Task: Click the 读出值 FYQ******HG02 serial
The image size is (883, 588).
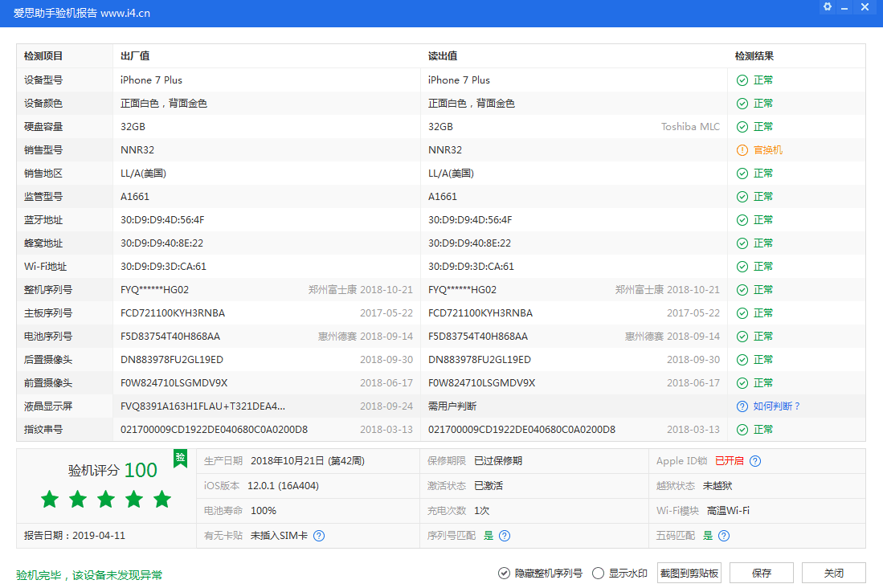Action: pyautogui.click(x=462, y=290)
